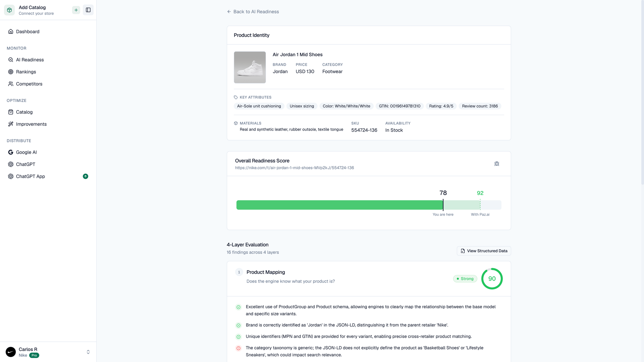
Task: Click the Air Jordan 1 Mid Shoes title
Action: pyautogui.click(x=298, y=55)
